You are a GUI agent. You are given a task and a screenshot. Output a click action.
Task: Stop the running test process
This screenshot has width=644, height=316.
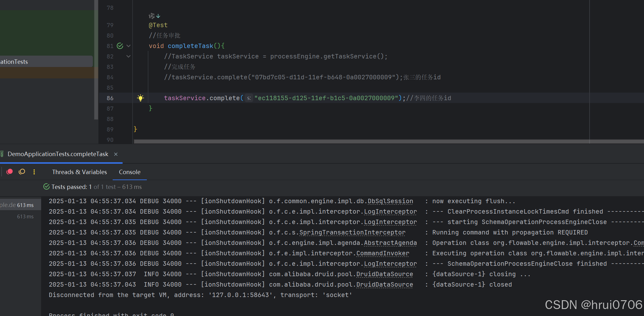point(9,172)
